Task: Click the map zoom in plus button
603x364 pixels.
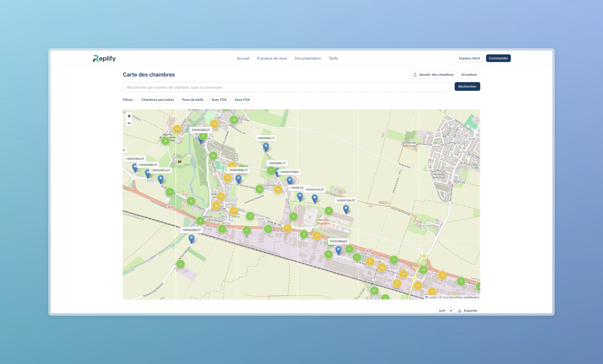Action: 129,116
